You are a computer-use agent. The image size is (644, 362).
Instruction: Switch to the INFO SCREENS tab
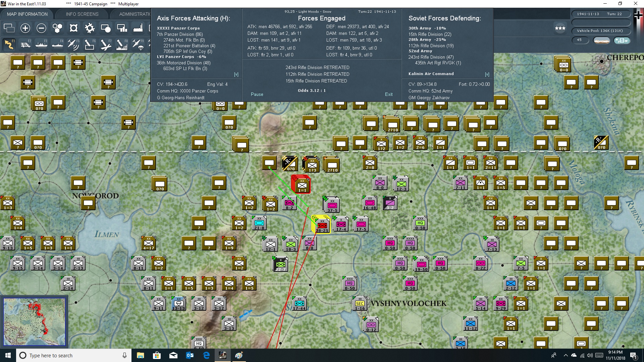coord(82,14)
